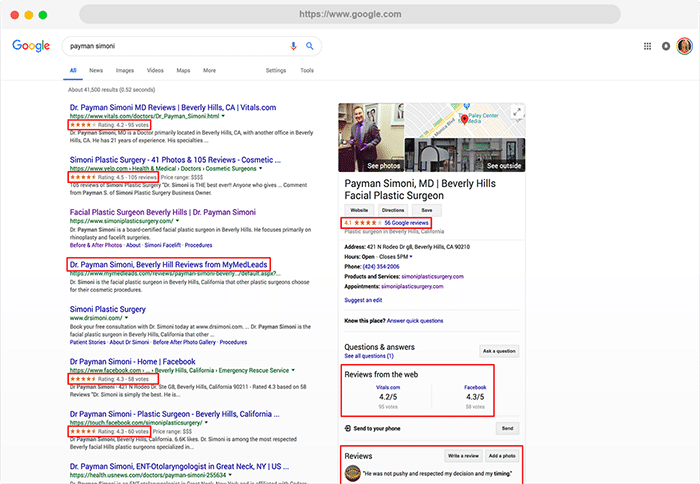Click the Suggest an edit link

[363, 300]
